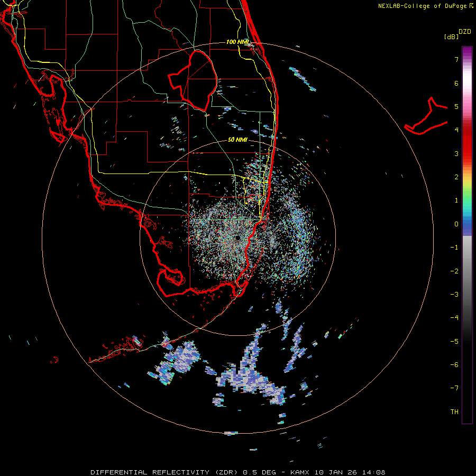
Task: Click the 0 value on color scale
Action: (x=456, y=224)
